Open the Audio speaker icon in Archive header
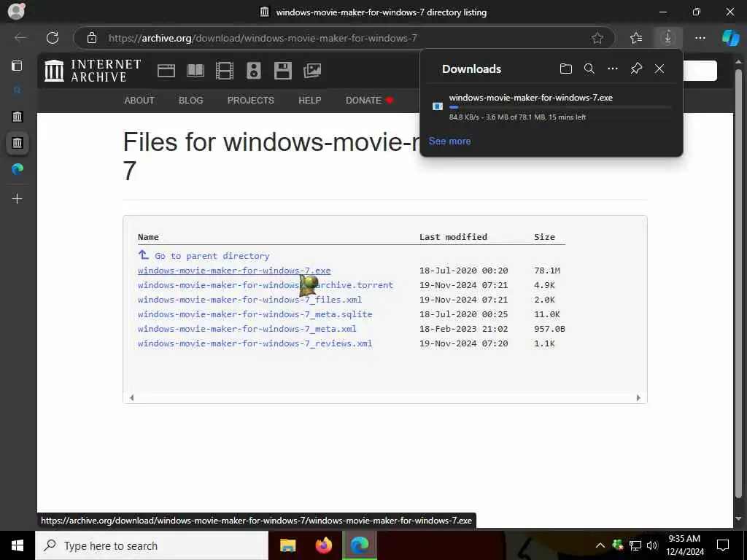This screenshot has height=560, width=747. [253, 71]
